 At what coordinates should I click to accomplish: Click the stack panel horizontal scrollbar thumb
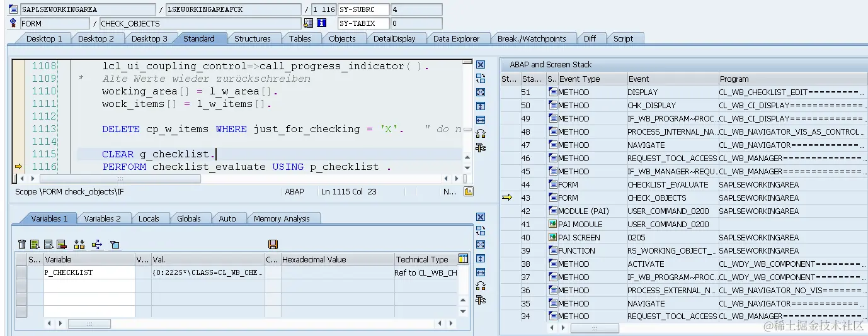595,328
